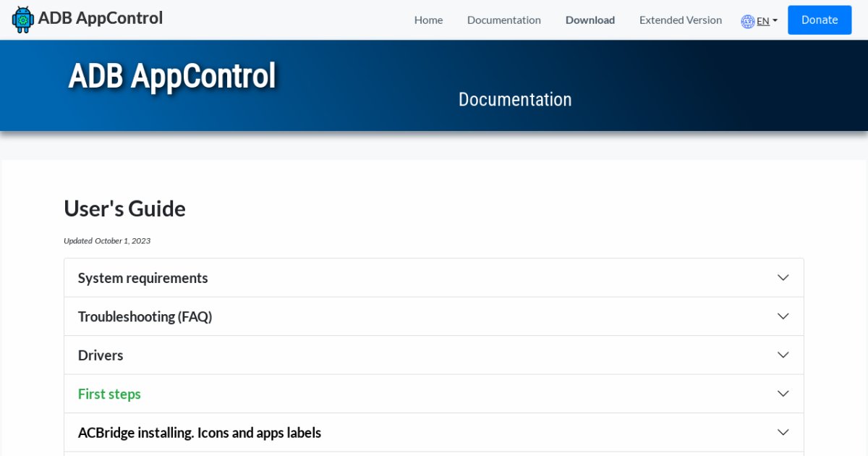
Task: Click the Donate button
Action: click(820, 20)
